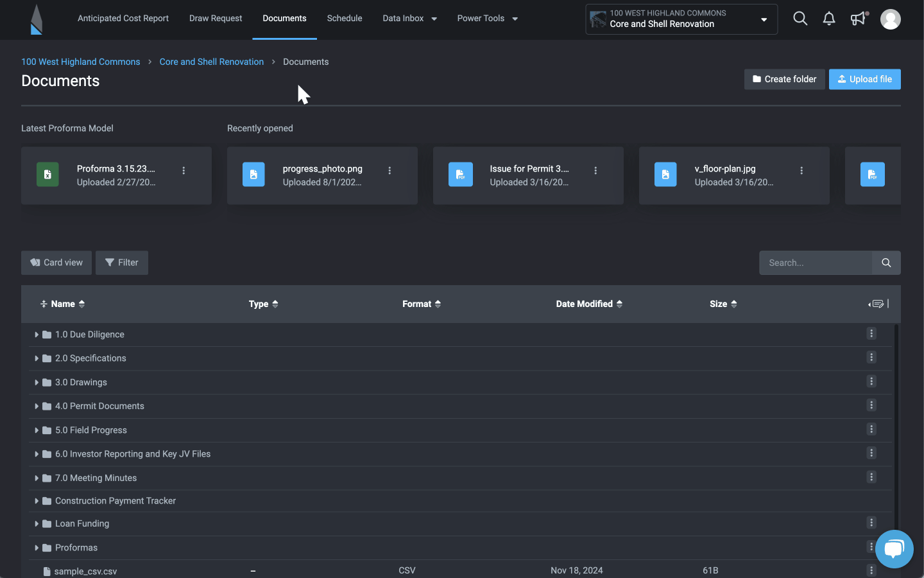
Task: Open the sample_csv.csv file
Action: (85, 571)
